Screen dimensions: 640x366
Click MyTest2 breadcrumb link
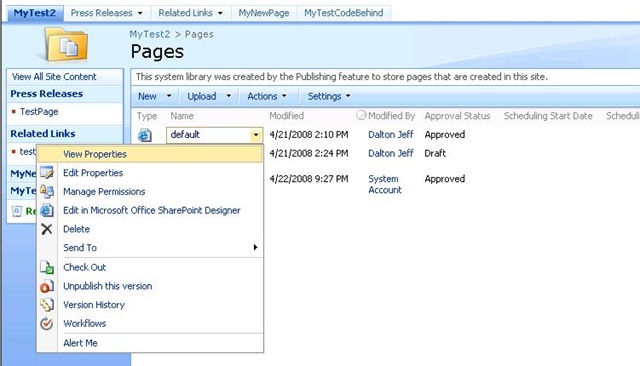(x=150, y=34)
